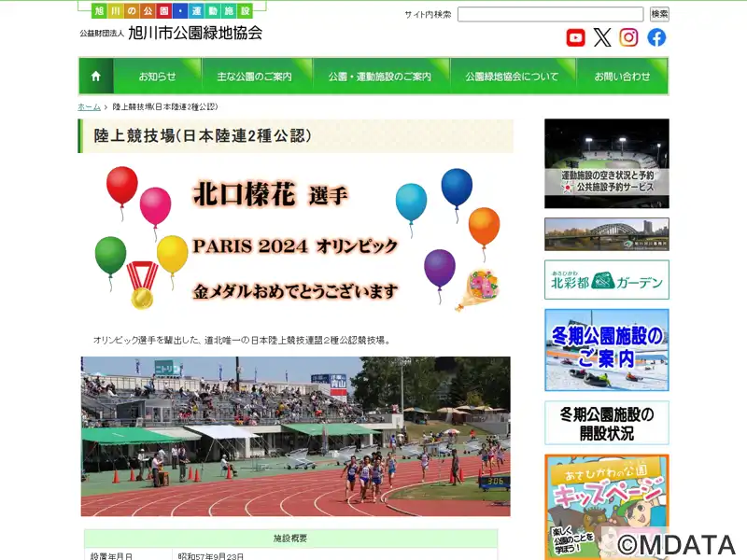Select the page heading 陸上競技場(日本陸連2種公認)
747x560 pixels.
202,136
